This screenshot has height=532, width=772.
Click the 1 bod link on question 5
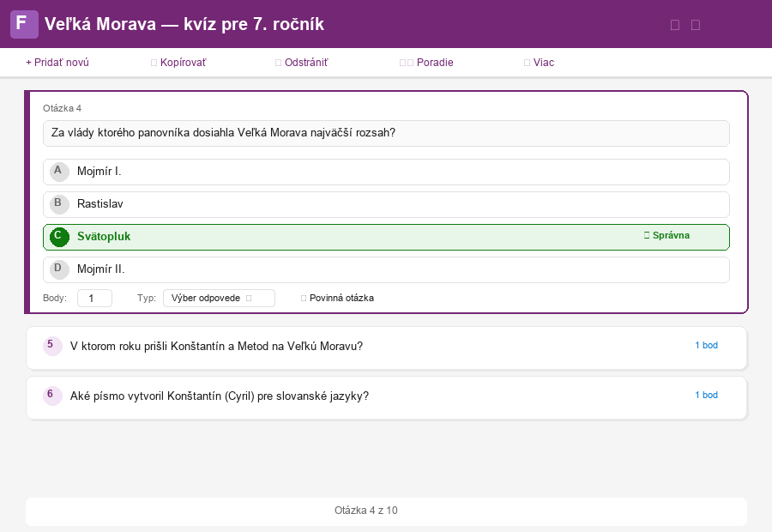(706, 345)
